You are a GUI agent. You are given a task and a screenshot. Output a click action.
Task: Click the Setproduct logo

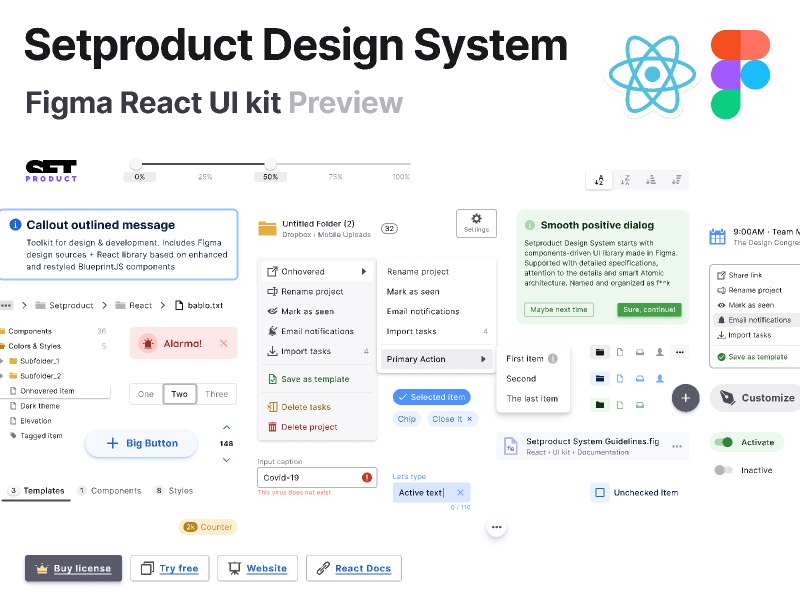click(x=51, y=171)
